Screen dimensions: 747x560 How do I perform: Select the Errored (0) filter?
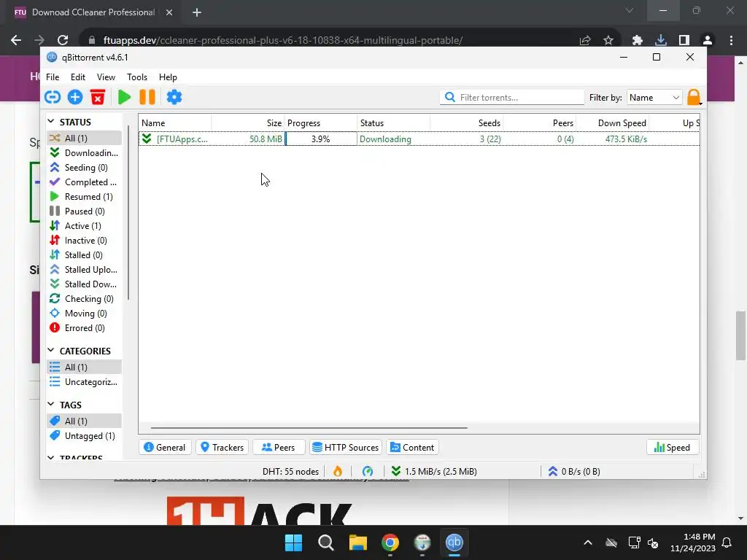tap(85, 328)
